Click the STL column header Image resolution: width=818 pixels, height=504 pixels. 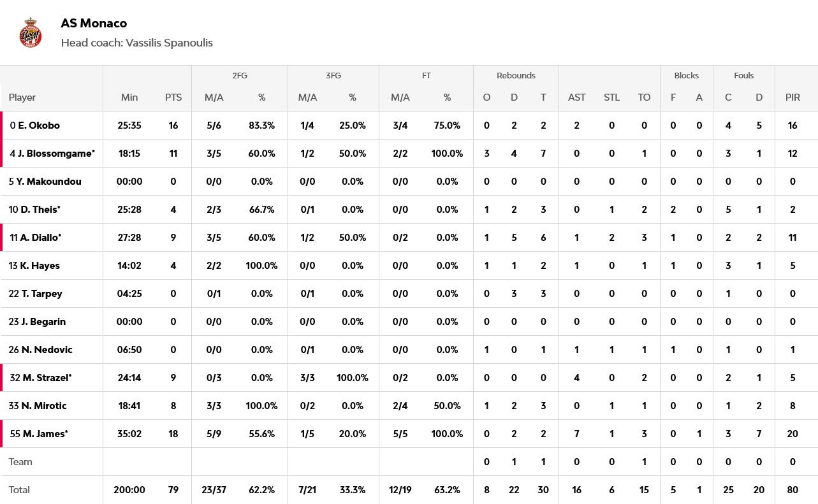(x=611, y=97)
